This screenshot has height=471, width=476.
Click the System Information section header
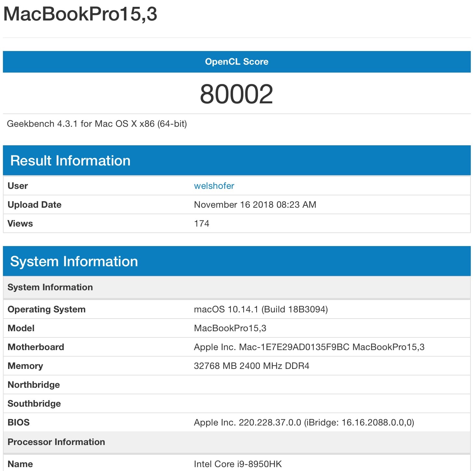click(x=74, y=261)
